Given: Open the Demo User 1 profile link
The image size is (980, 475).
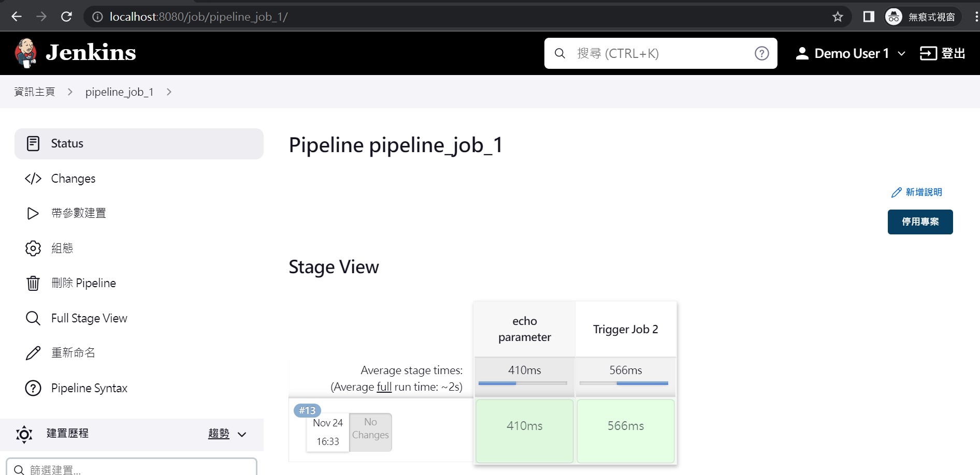Looking at the screenshot, I should 851,53.
